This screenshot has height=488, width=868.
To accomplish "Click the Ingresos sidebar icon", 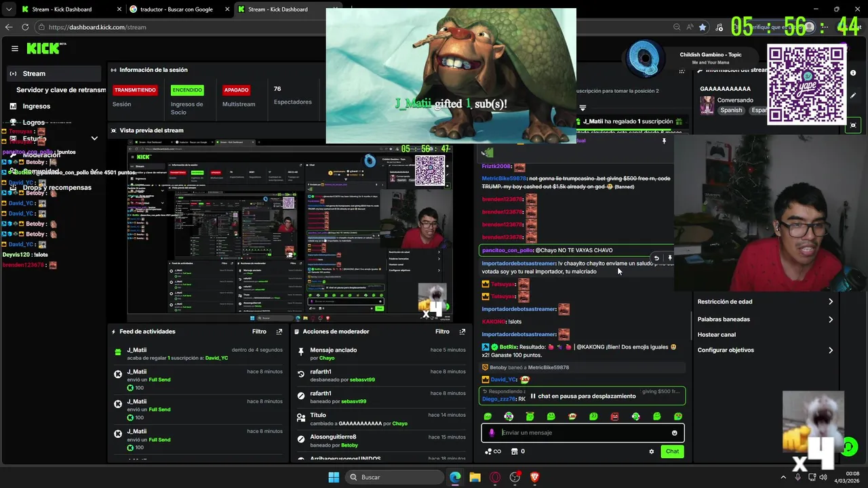I will point(13,106).
